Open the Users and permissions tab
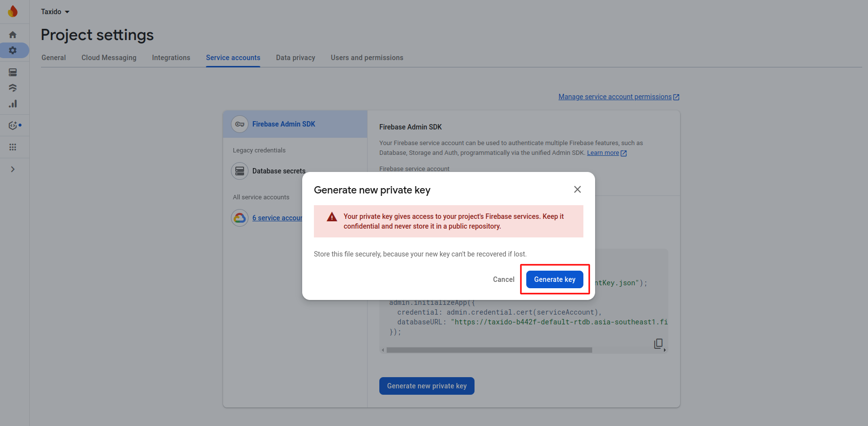The image size is (868, 426). click(367, 58)
